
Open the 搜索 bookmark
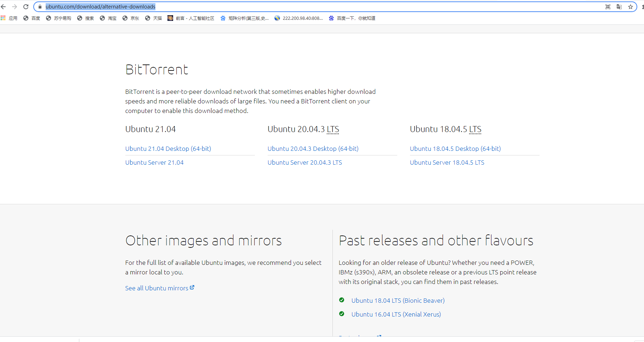coord(85,18)
